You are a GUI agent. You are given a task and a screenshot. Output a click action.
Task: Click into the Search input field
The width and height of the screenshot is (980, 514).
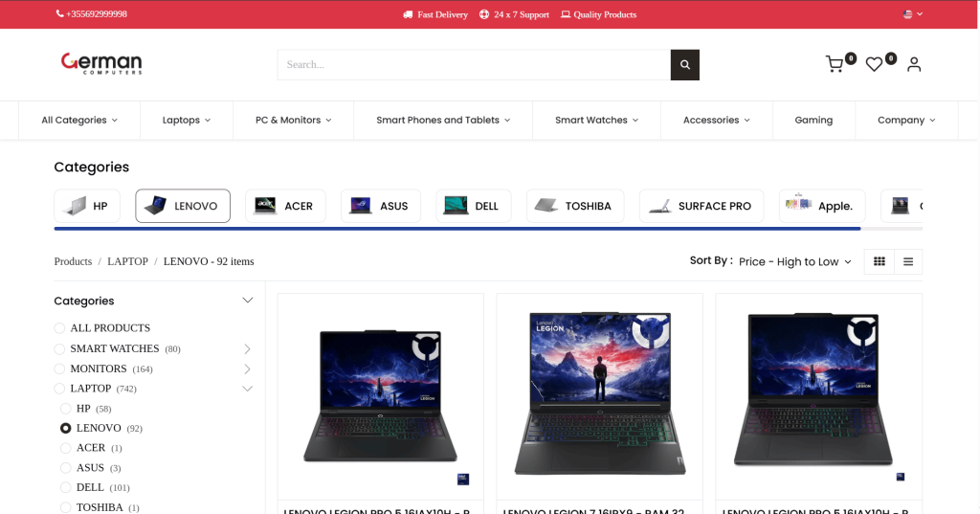(474, 65)
